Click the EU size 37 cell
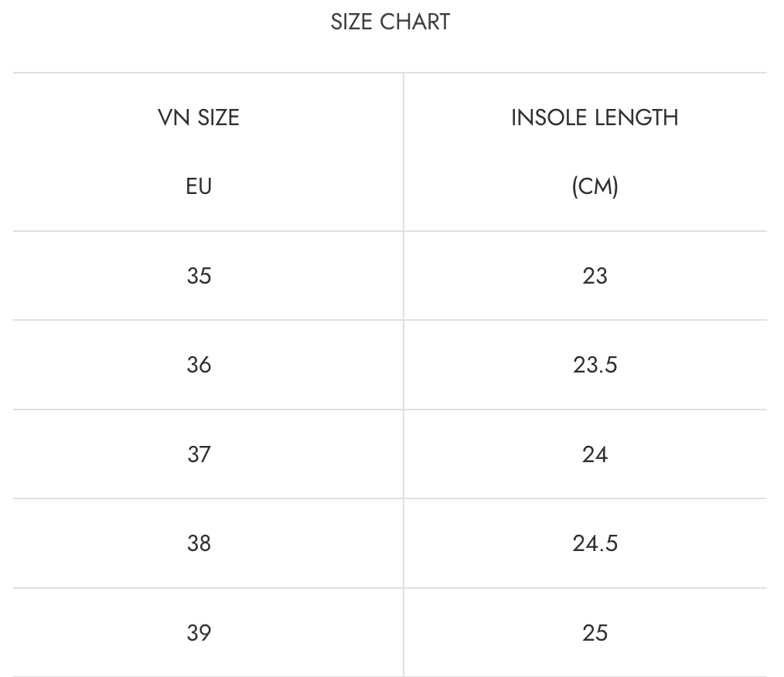The width and height of the screenshot is (784, 677). [x=199, y=454]
